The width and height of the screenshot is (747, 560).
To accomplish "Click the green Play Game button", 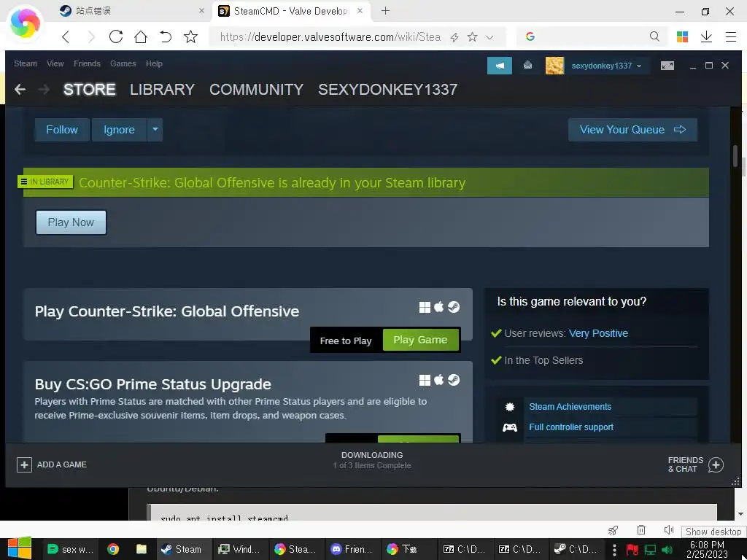I will pyautogui.click(x=420, y=340).
